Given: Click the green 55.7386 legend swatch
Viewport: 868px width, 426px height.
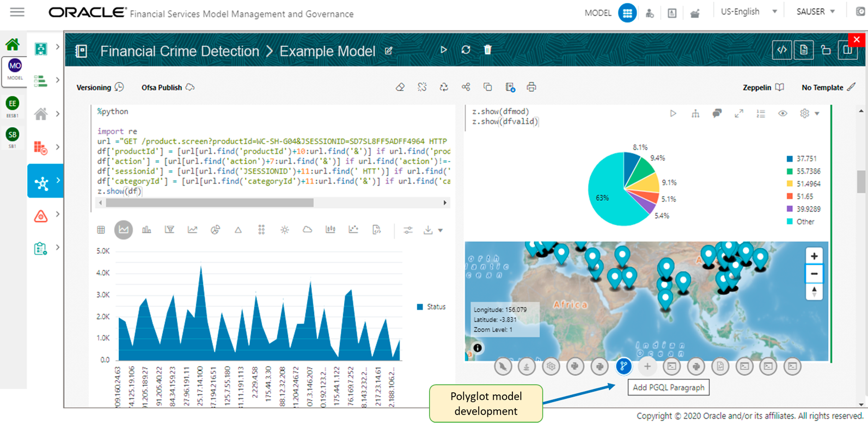Looking at the screenshot, I should [790, 171].
